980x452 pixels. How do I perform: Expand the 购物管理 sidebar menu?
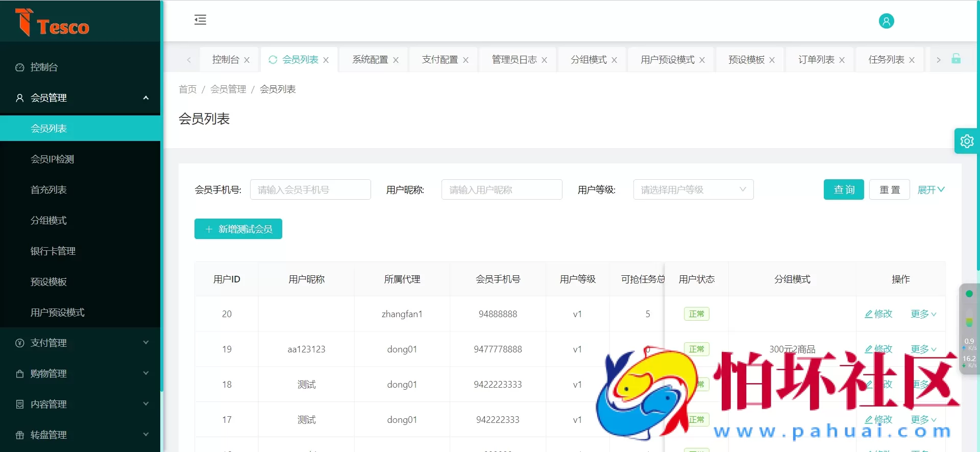pyautogui.click(x=80, y=373)
